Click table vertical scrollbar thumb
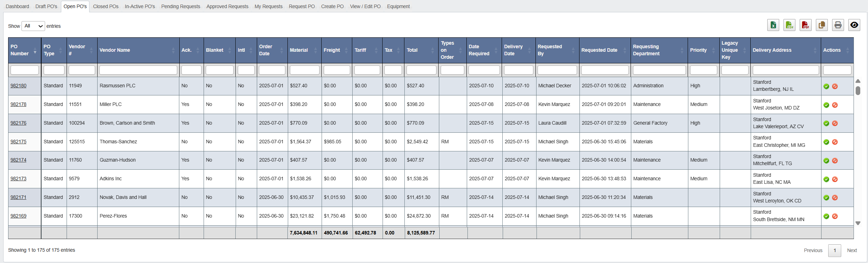Viewport: 868px width, 263px height. point(858,90)
